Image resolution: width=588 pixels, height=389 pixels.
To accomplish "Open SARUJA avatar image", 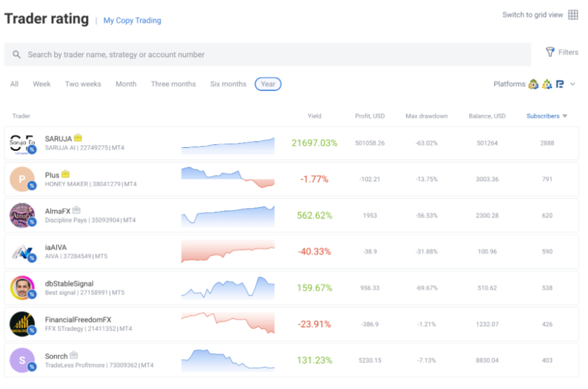I will coord(22,143).
